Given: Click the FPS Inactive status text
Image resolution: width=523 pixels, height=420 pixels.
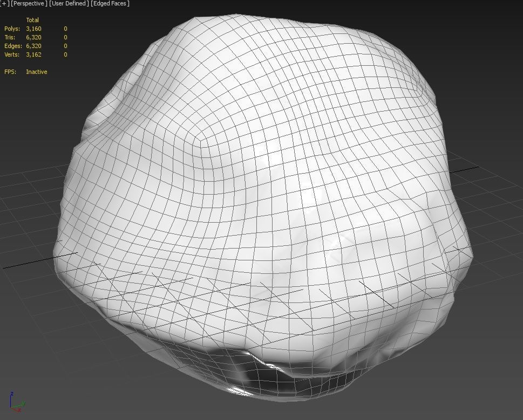Looking at the screenshot, I should click(37, 72).
